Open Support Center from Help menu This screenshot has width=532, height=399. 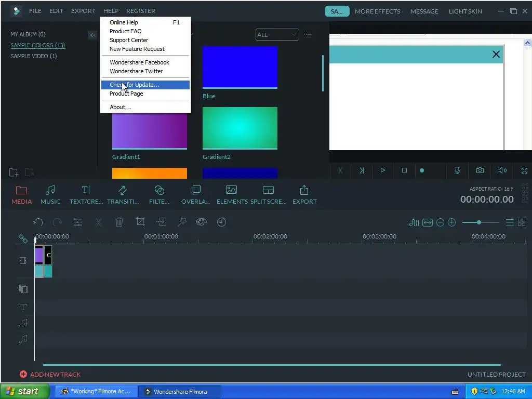click(145, 40)
